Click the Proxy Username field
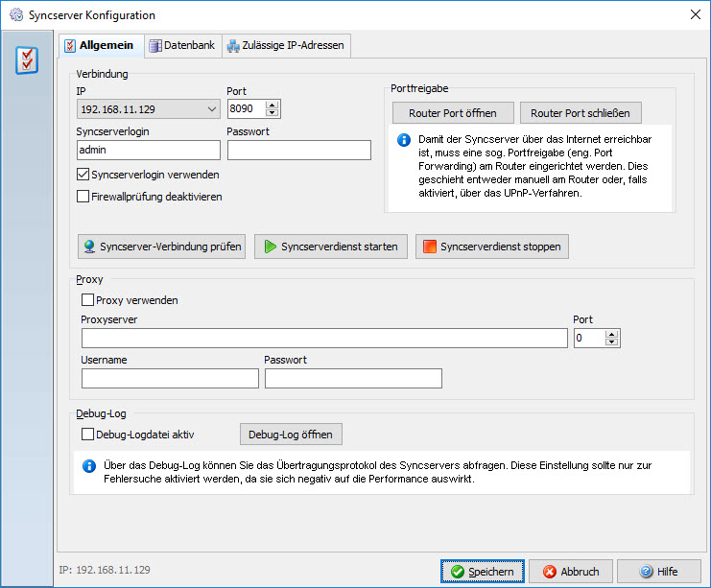Screen dimensions: 711x588 [170, 379]
